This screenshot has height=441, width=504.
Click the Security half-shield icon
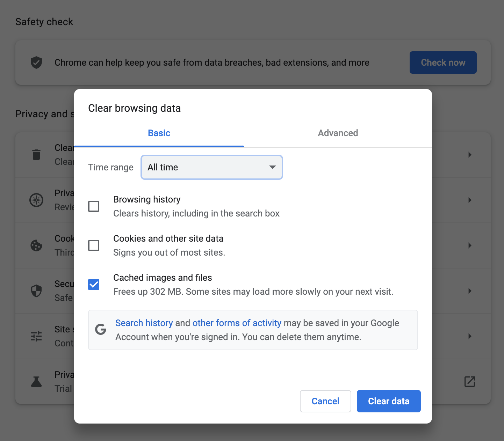point(36,291)
